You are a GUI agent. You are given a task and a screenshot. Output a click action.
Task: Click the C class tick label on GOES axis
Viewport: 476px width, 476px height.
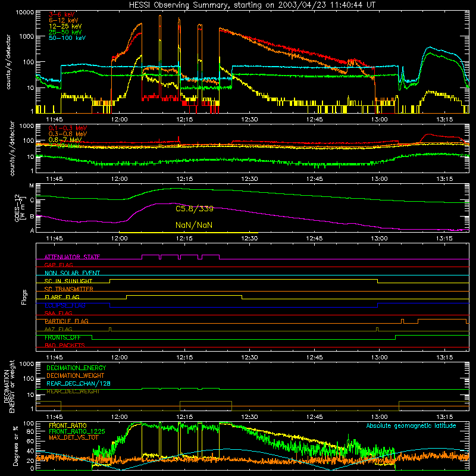tap(32, 200)
